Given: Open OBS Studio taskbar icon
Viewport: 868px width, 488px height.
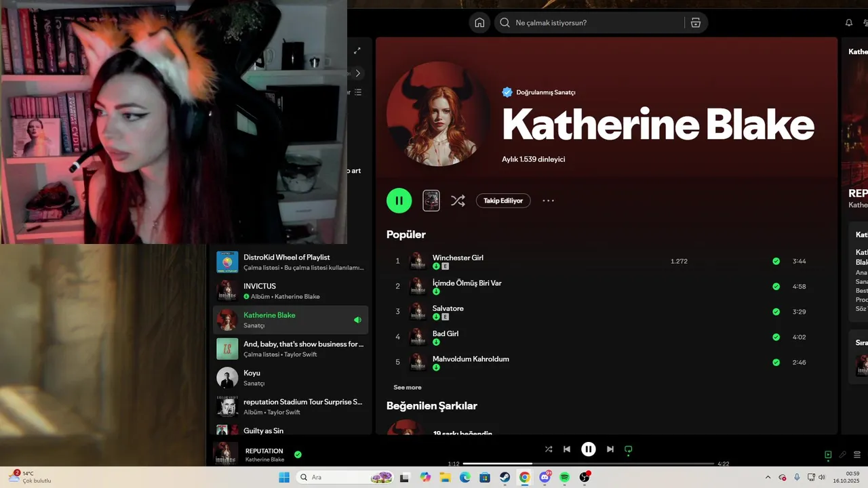Looking at the screenshot, I should (585, 477).
